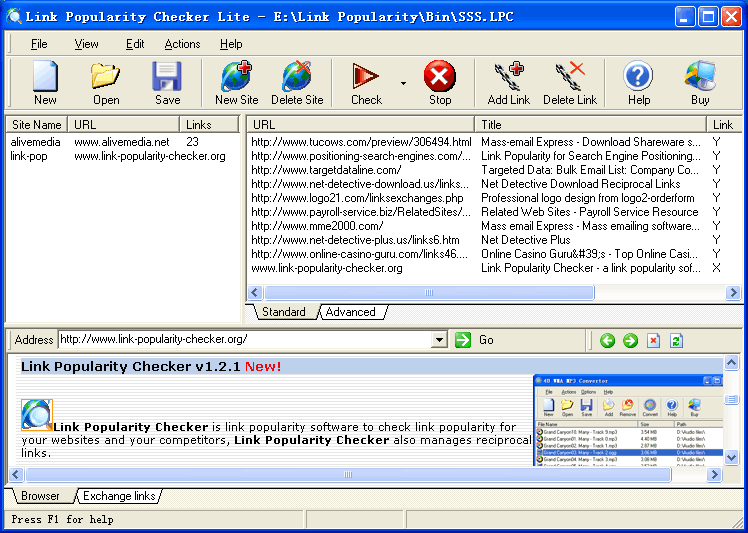Click the Net Detective Plus title cell
748x533 pixels.
pos(526,240)
